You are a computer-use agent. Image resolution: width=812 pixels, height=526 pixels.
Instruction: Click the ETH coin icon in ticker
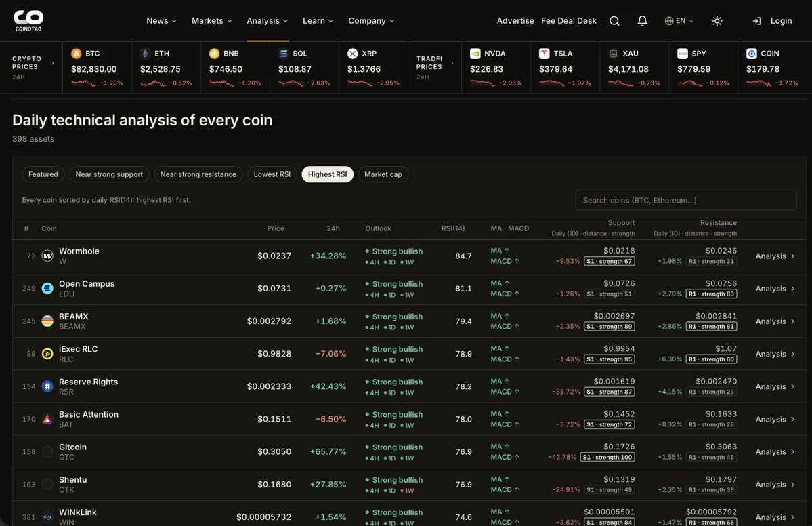coord(146,54)
